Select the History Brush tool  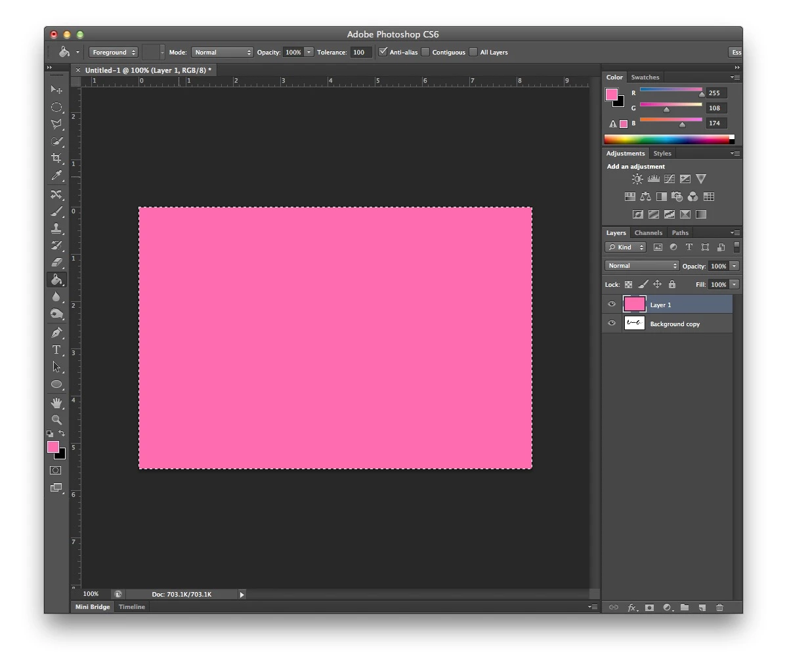click(56, 245)
